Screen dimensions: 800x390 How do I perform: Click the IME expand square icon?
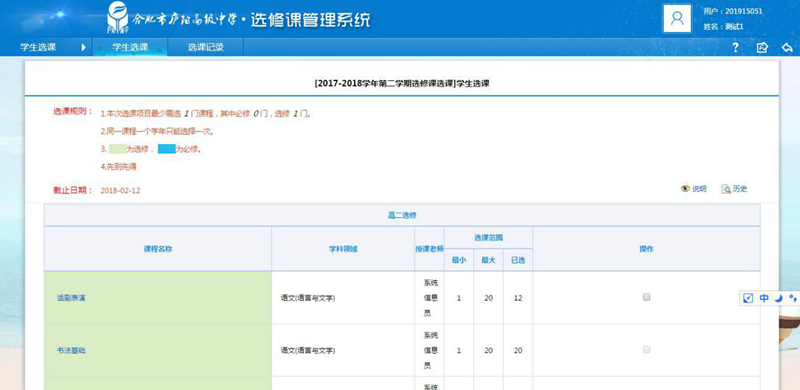click(x=748, y=298)
